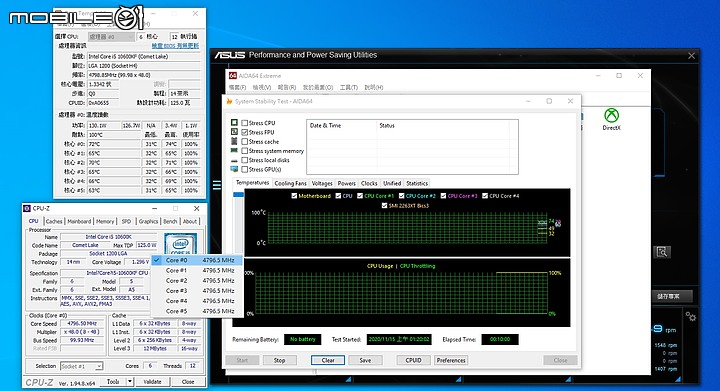Click the Close button in CPU-Z
Image resolution: width=720 pixels, height=391 pixels.
pos(188,381)
